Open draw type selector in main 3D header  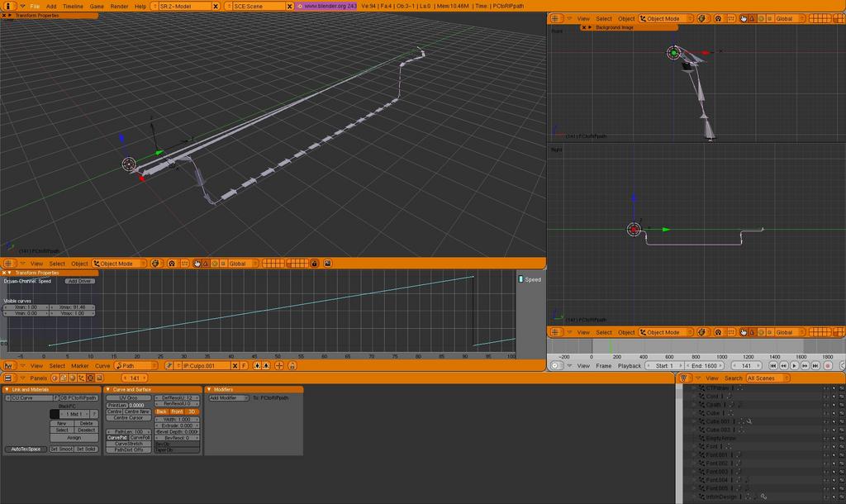tap(155, 264)
